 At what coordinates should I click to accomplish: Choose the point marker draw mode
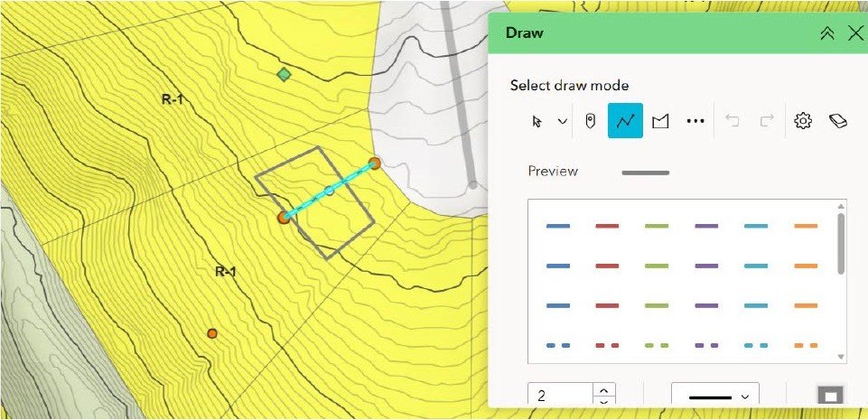(x=590, y=121)
